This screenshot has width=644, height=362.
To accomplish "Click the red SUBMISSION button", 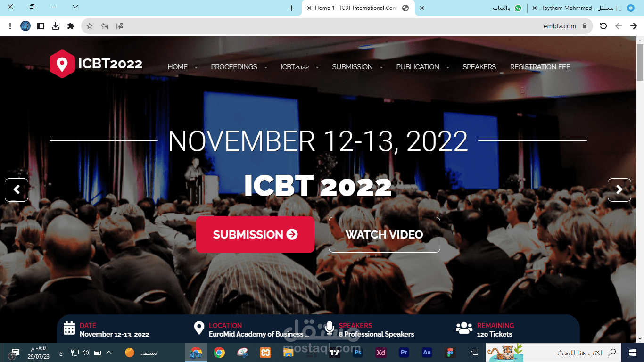I will (x=255, y=235).
